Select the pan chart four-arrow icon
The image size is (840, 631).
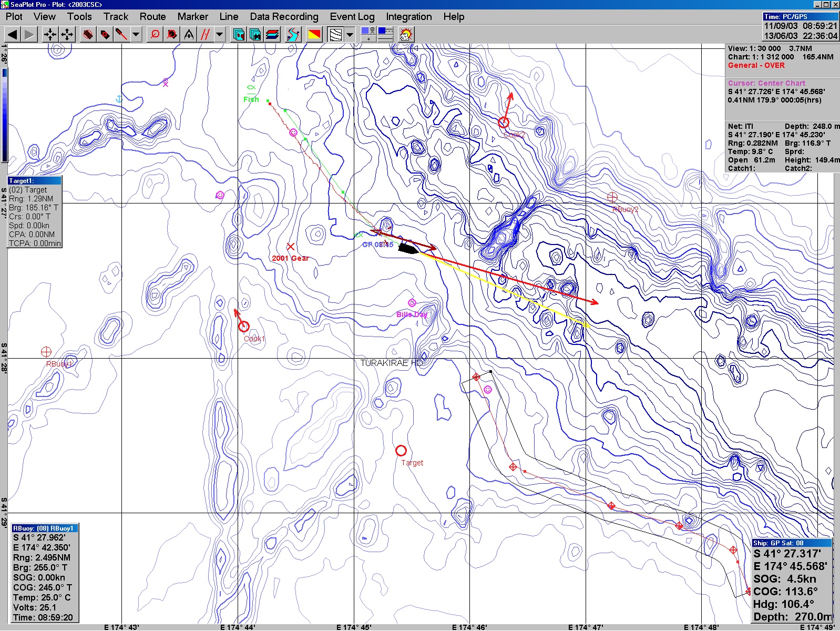click(x=67, y=35)
